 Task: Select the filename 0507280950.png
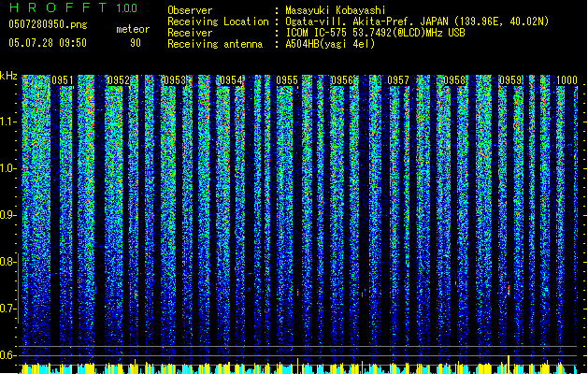click(48, 24)
